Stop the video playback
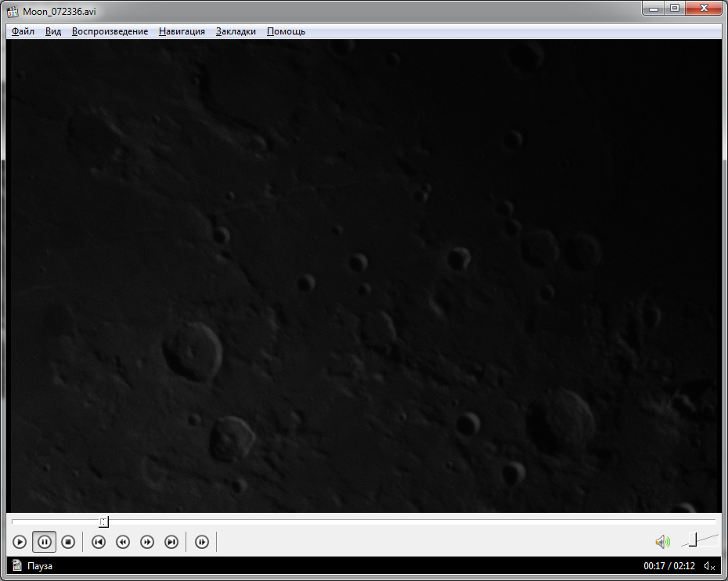The image size is (728, 581). 68,542
